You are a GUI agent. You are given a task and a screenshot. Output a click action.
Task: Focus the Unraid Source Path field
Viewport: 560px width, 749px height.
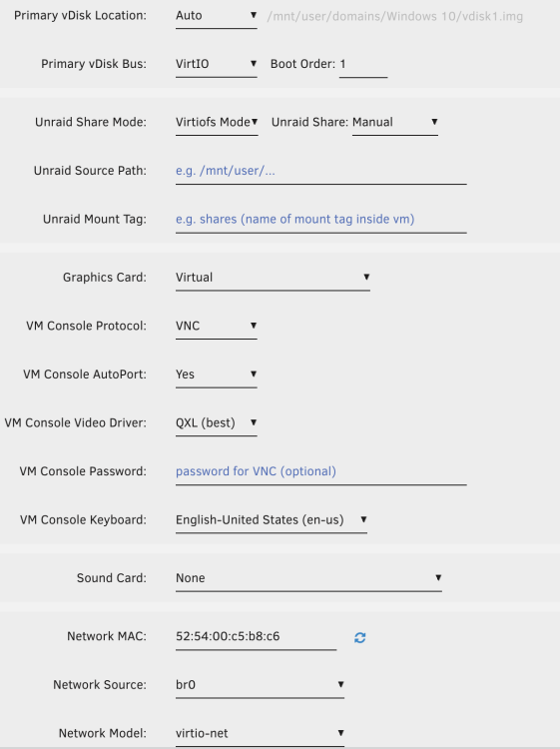click(320, 172)
